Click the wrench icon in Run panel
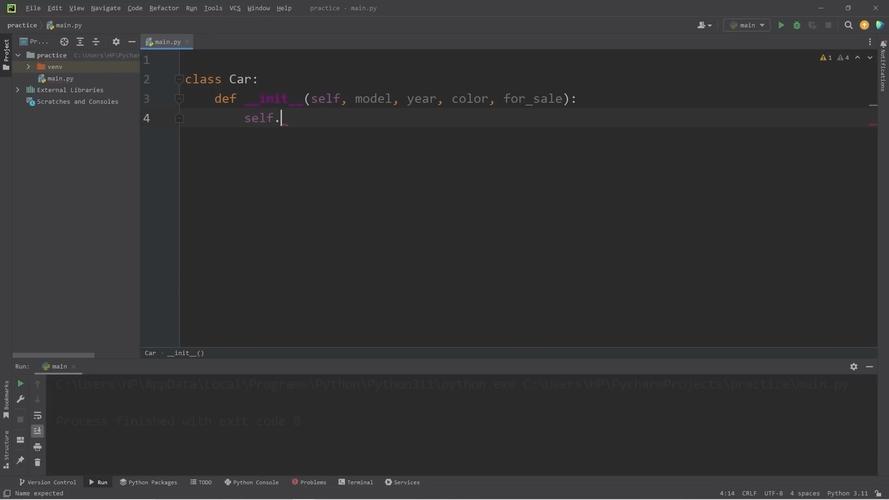 [x=20, y=399]
